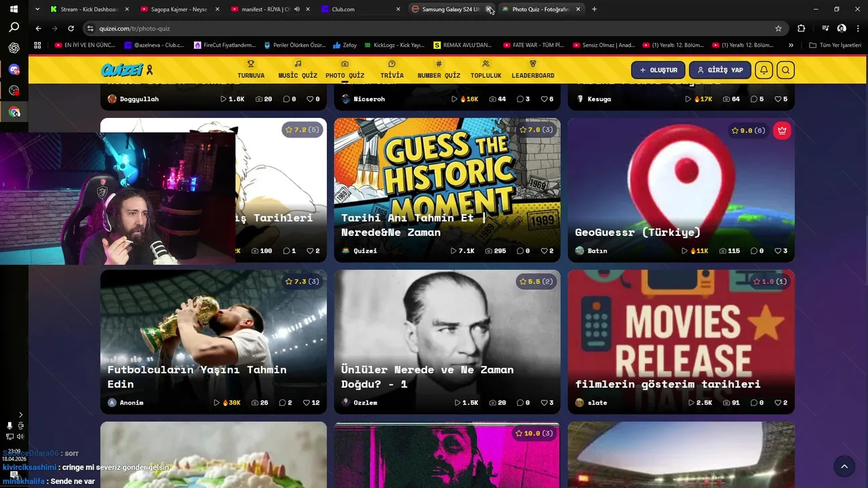Image resolution: width=868 pixels, height=488 pixels.
Task: Open media control icon in Chrome toolbar
Action: point(825,28)
